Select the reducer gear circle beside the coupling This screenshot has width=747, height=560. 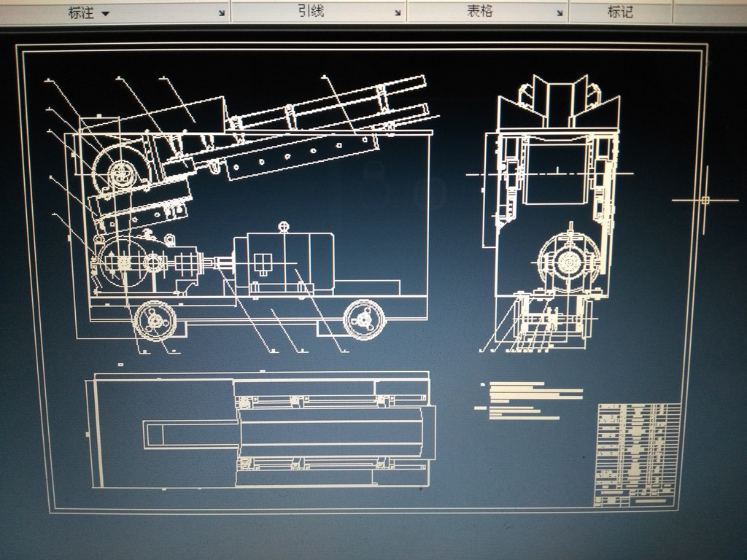152,262
